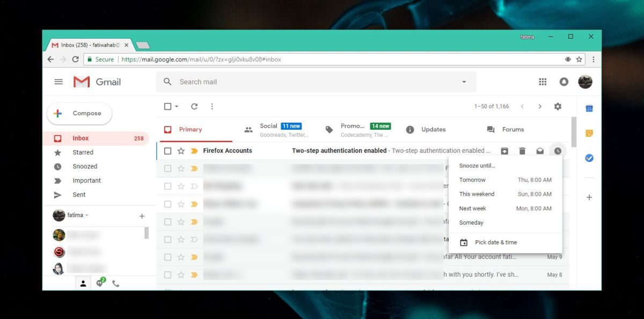Click the browser back arrow
644x319 pixels.
pos(50,60)
